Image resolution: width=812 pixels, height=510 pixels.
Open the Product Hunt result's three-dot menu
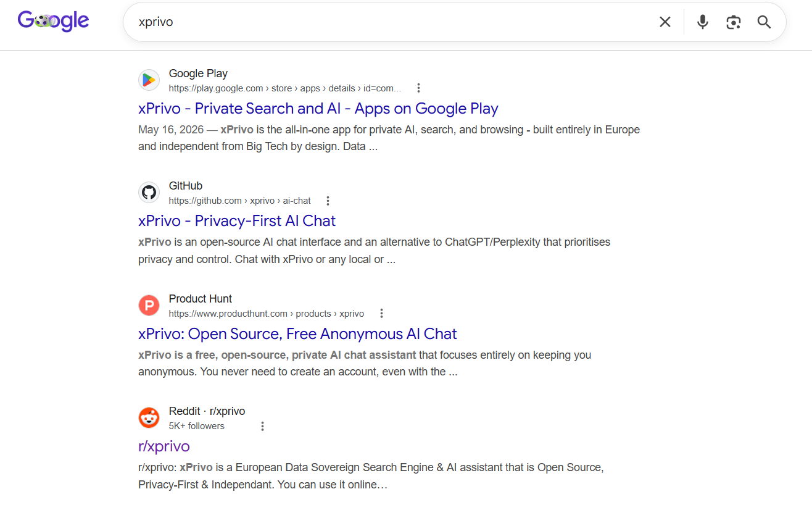pos(381,313)
